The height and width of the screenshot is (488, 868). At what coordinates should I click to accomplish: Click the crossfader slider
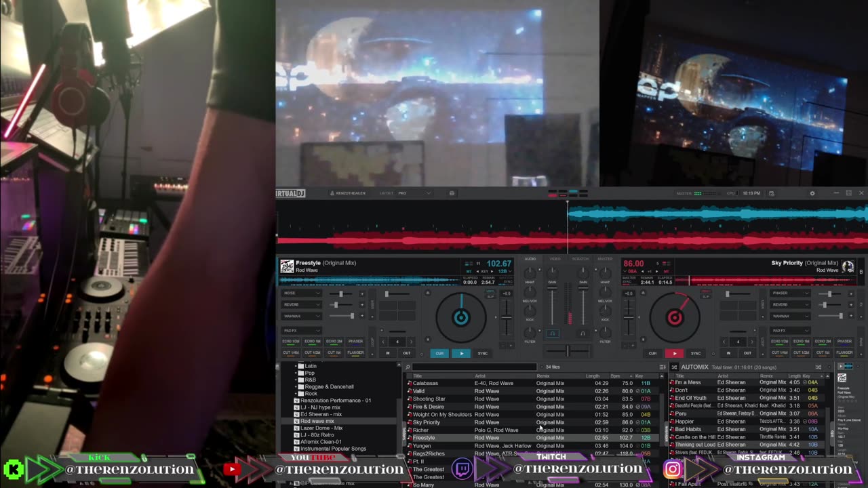click(568, 350)
